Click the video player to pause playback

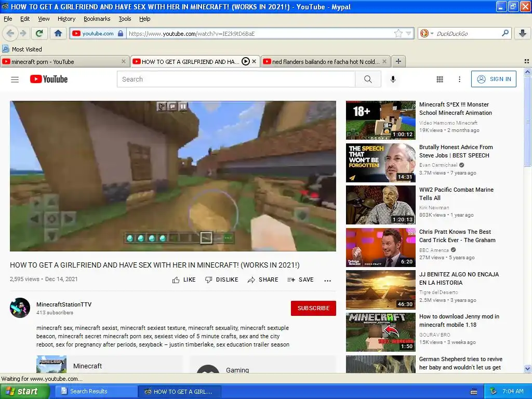(173, 176)
